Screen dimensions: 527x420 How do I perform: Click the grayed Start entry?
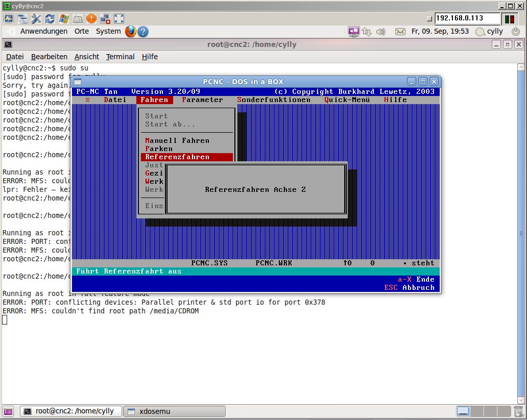tap(156, 116)
